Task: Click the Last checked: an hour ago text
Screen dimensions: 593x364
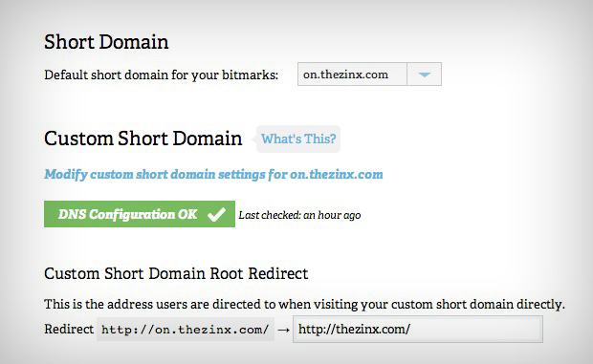Action: [299, 215]
